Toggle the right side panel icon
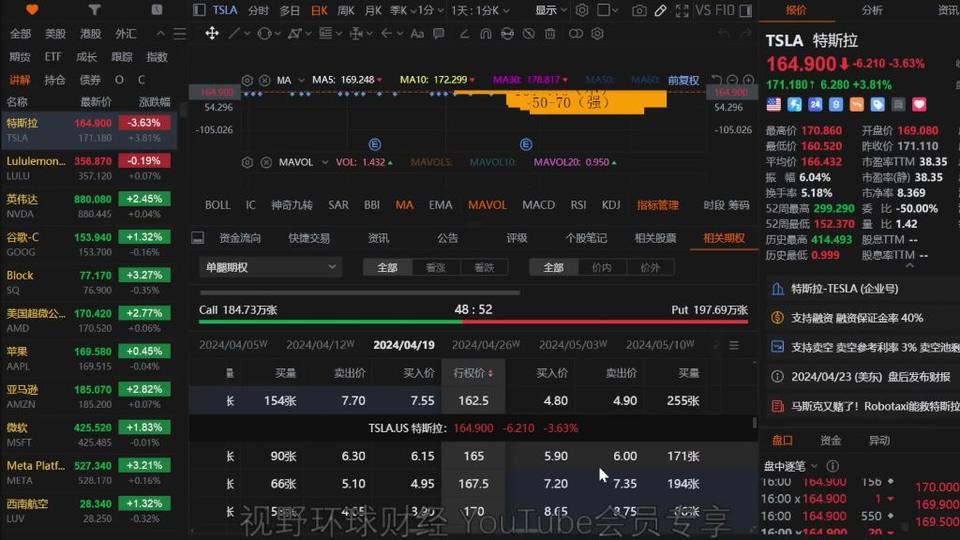 point(746,10)
